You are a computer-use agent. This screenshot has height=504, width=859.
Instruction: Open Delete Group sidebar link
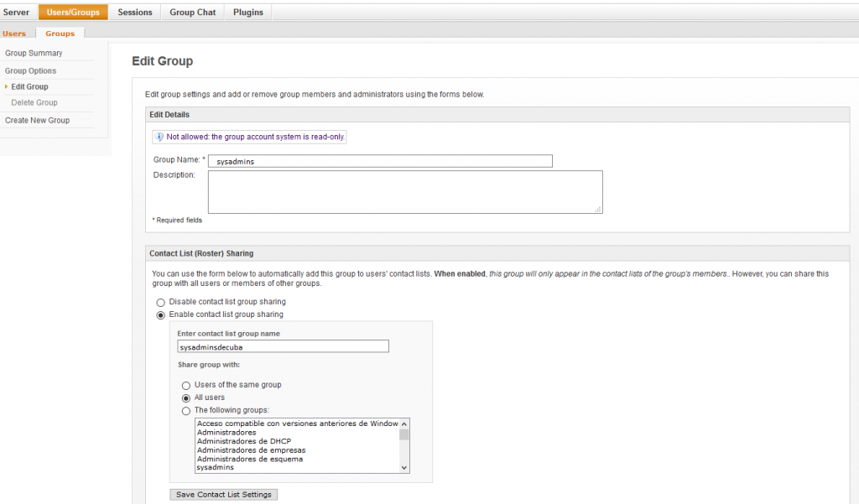[34, 102]
